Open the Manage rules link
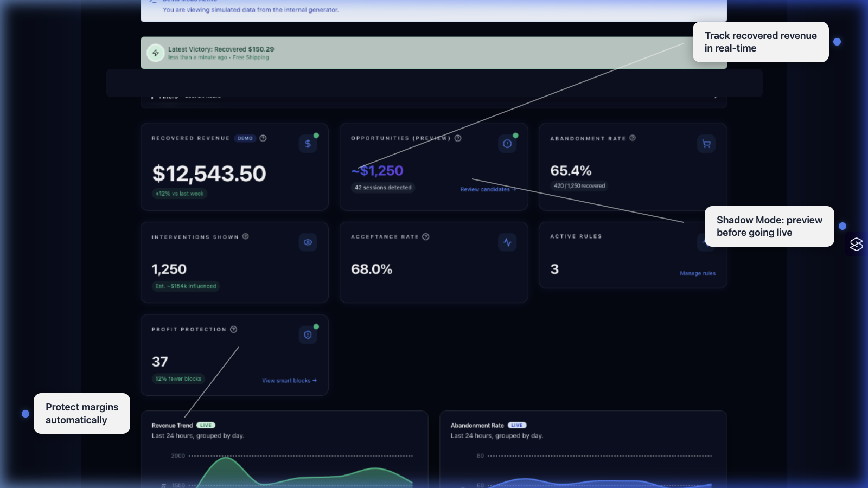Image resolution: width=868 pixels, height=488 pixels. pos(698,273)
